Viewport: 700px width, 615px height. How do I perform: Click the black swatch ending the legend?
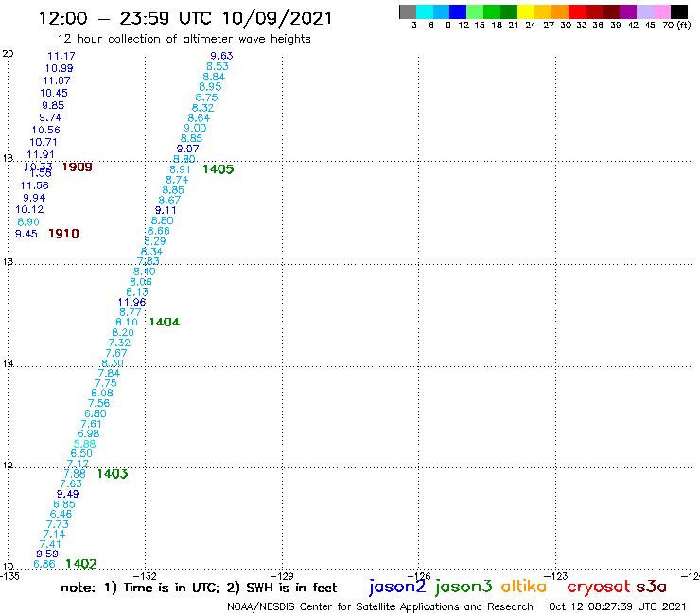point(678,11)
